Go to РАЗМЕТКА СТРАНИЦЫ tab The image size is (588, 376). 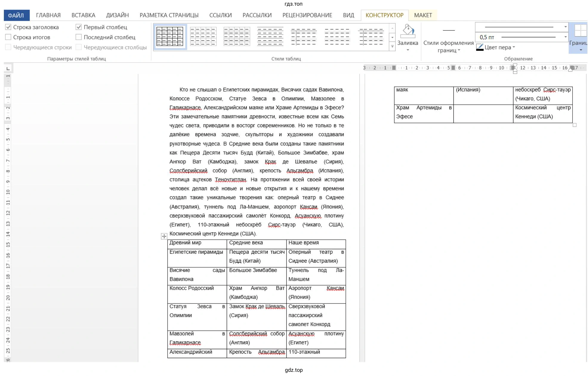pos(169,15)
